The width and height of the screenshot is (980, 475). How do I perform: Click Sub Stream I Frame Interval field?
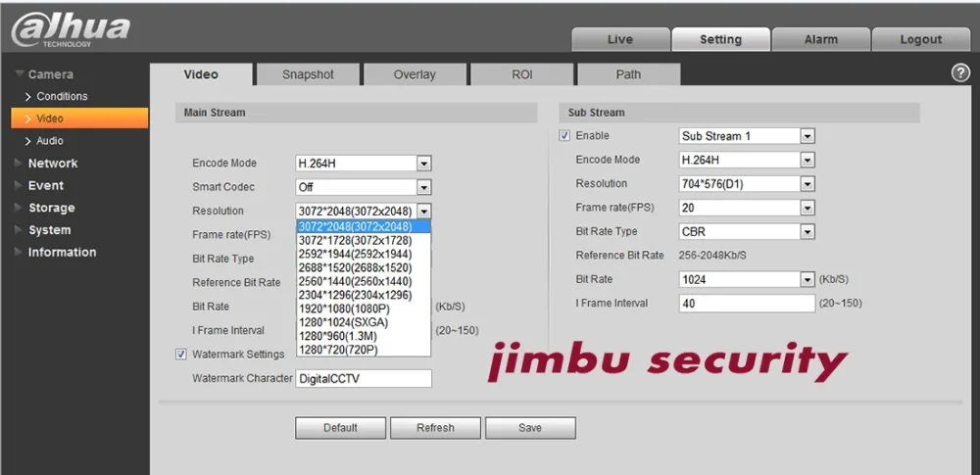click(x=747, y=304)
